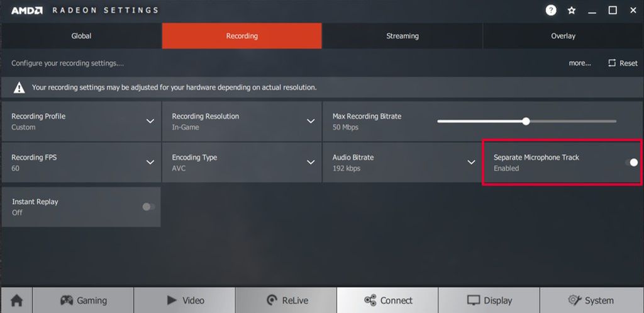Disable the Separate Microphone Track toggle

(631, 162)
